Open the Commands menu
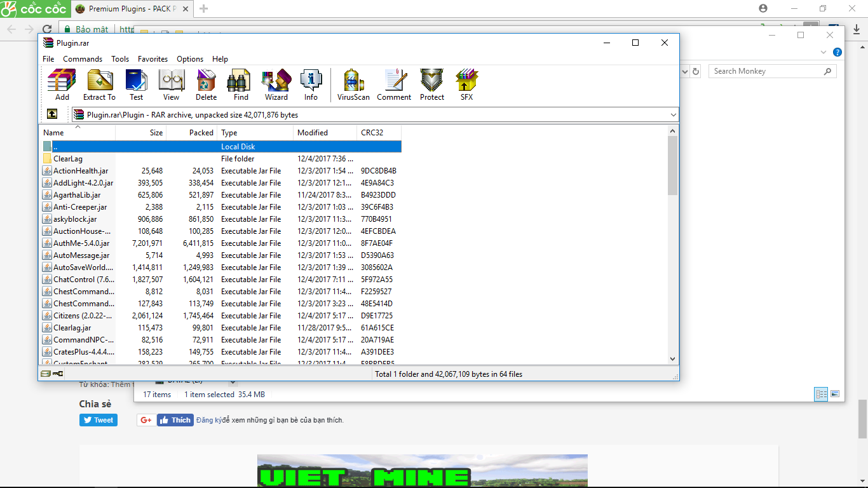The height and width of the screenshot is (488, 868). [83, 59]
